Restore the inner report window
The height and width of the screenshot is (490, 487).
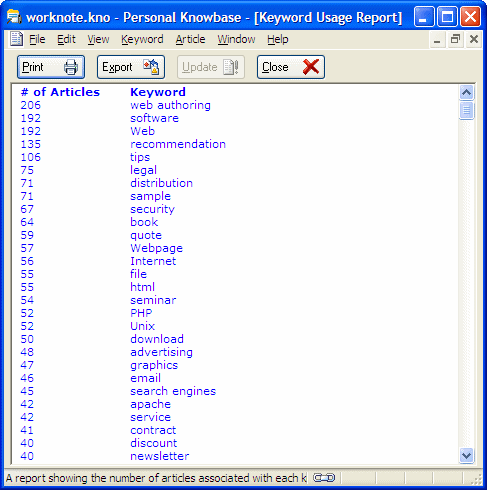coord(455,39)
